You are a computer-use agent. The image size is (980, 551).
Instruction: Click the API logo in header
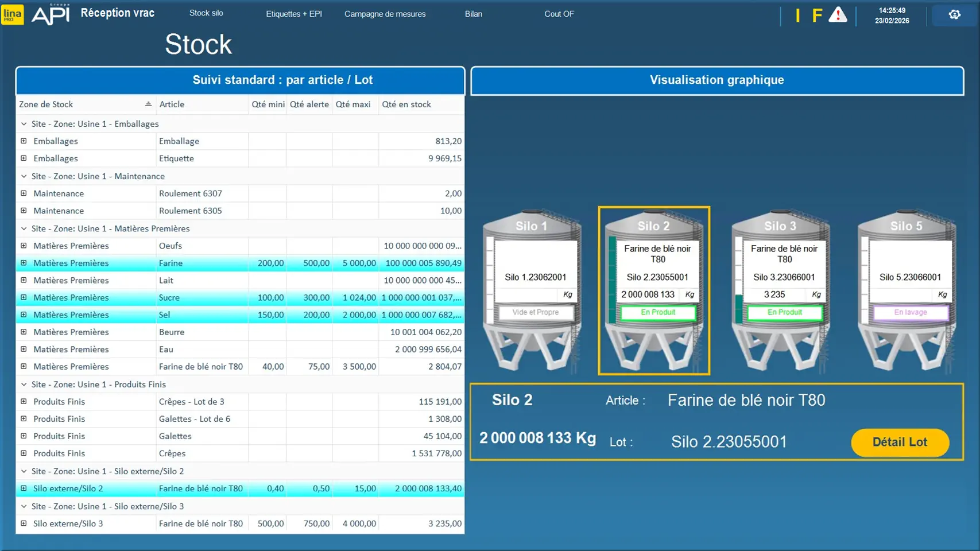51,14
